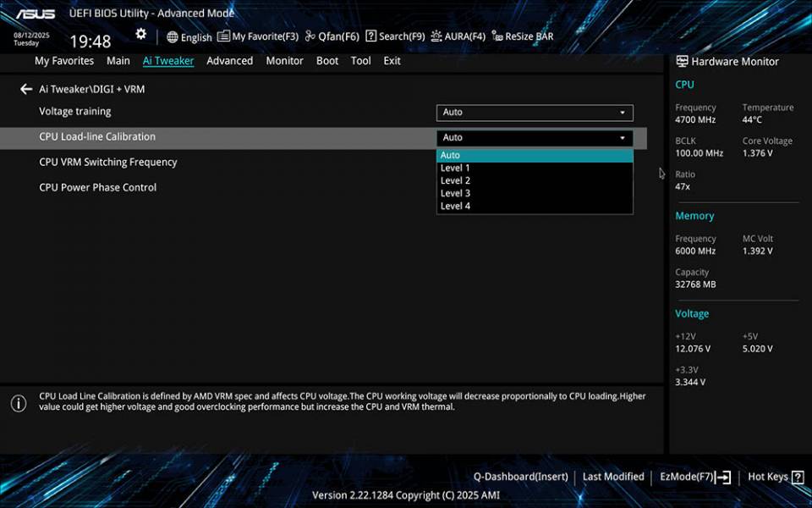Switch to the Advanced tab
The width and height of the screenshot is (812, 508).
tap(229, 60)
